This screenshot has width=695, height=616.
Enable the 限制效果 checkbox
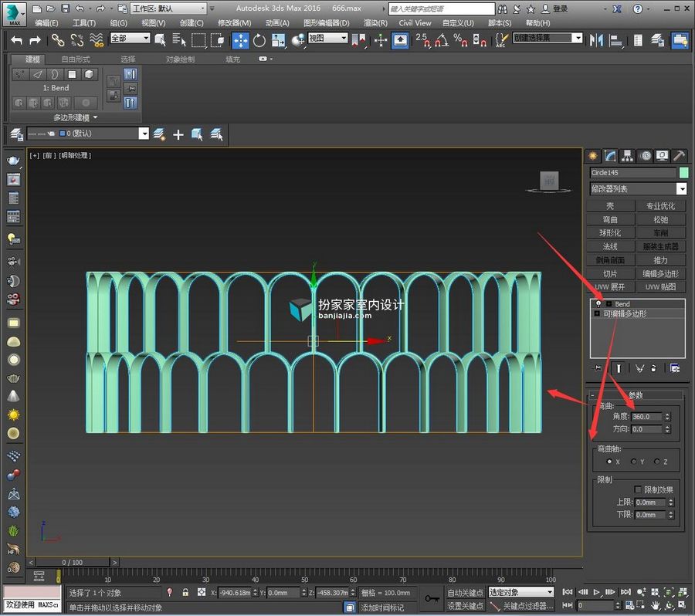[638, 489]
